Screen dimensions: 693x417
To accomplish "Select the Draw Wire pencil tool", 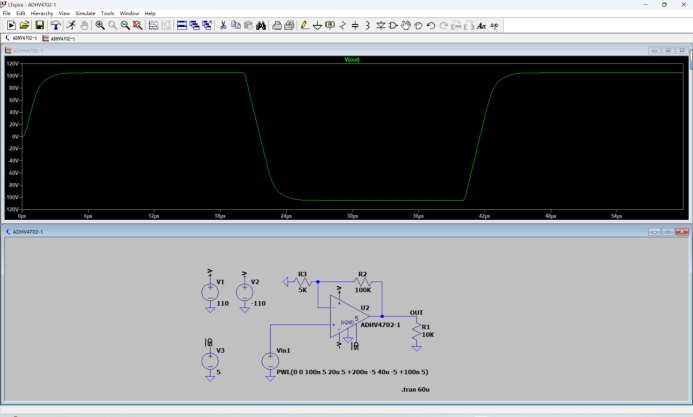I will [305, 25].
